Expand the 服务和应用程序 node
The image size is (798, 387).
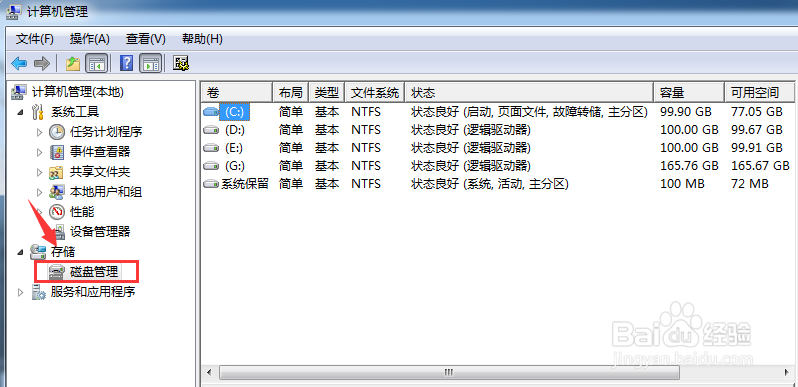click(20, 292)
